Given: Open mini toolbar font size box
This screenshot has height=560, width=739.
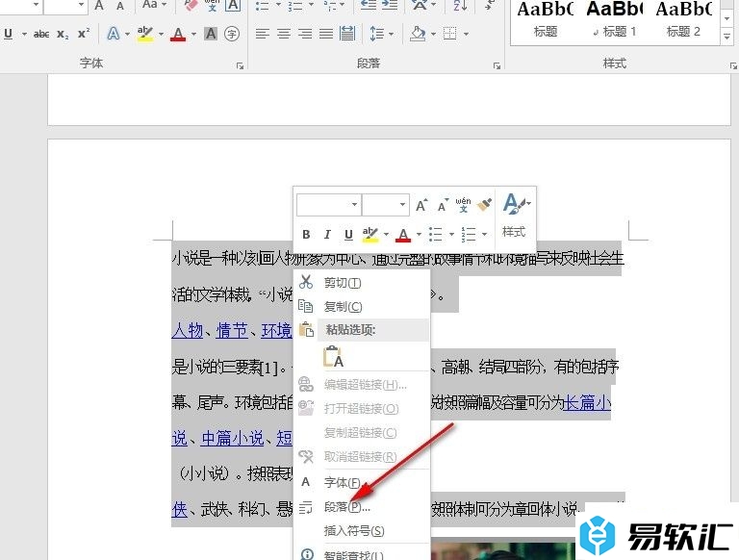Looking at the screenshot, I should click(x=386, y=204).
